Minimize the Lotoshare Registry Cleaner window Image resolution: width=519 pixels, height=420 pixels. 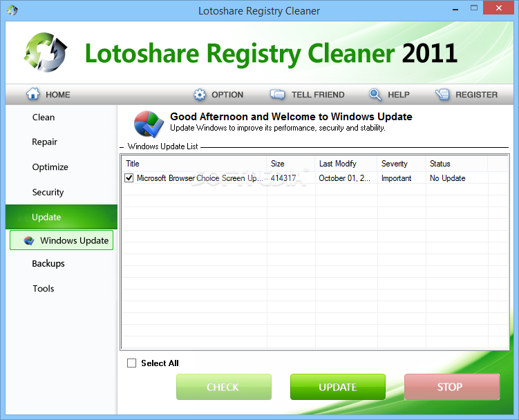tap(455, 9)
